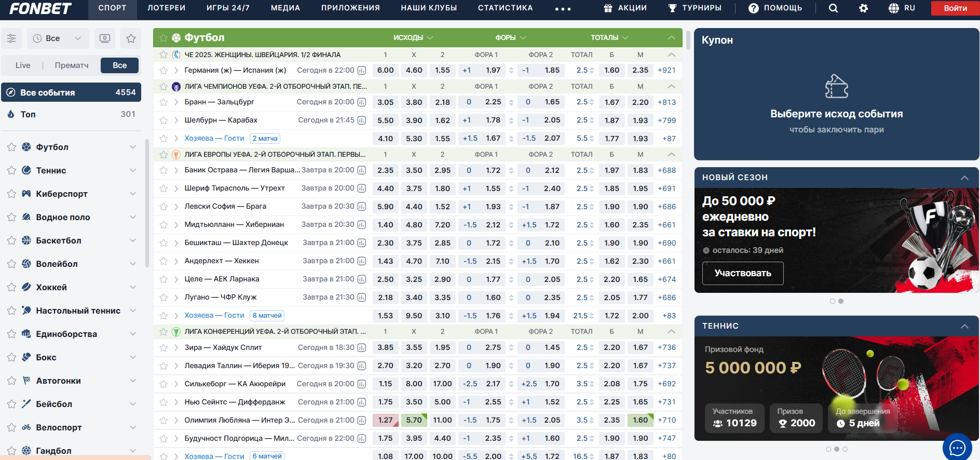980x460 pixels.
Task: Click the red Войти login button
Action: [955, 8]
